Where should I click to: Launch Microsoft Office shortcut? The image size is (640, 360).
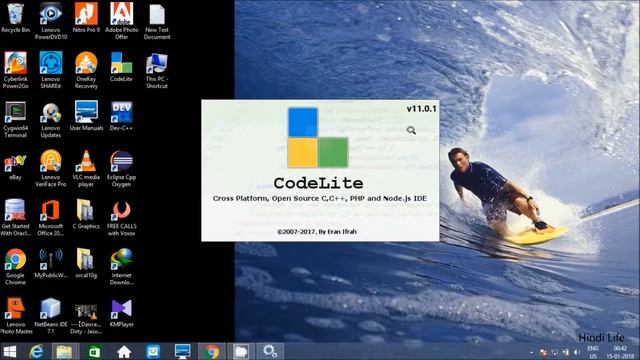click(51, 217)
